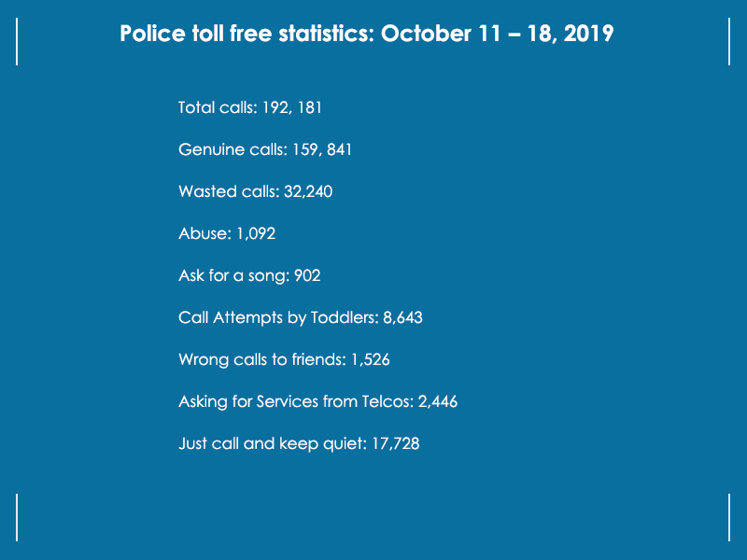The height and width of the screenshot is (560, 747).
Task: Click the number 17,728
Action: [x=395, y=444]
